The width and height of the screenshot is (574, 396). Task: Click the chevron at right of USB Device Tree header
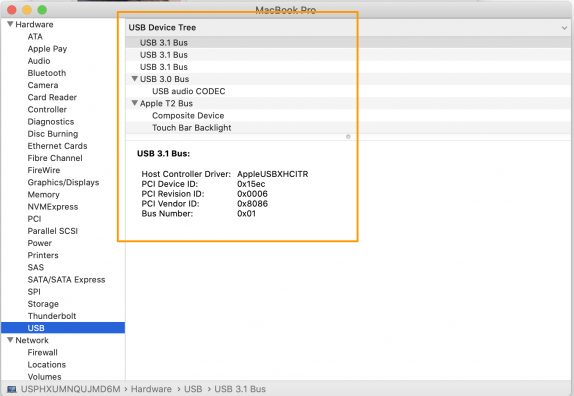tap(564, 28)
